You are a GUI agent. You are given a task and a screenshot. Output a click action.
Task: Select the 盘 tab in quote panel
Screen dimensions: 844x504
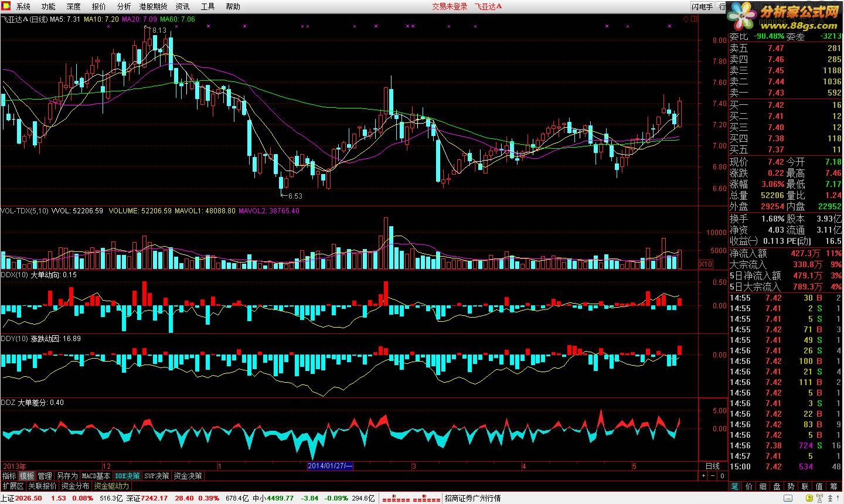(777, 486)
